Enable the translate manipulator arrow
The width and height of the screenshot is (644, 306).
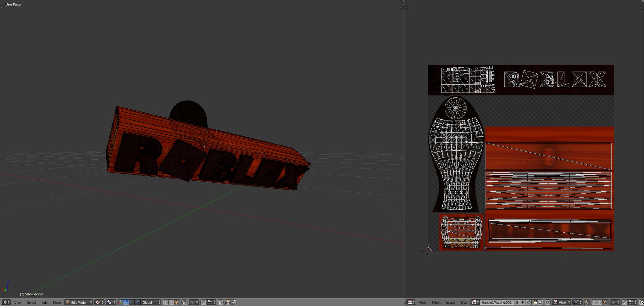point(126,303)
